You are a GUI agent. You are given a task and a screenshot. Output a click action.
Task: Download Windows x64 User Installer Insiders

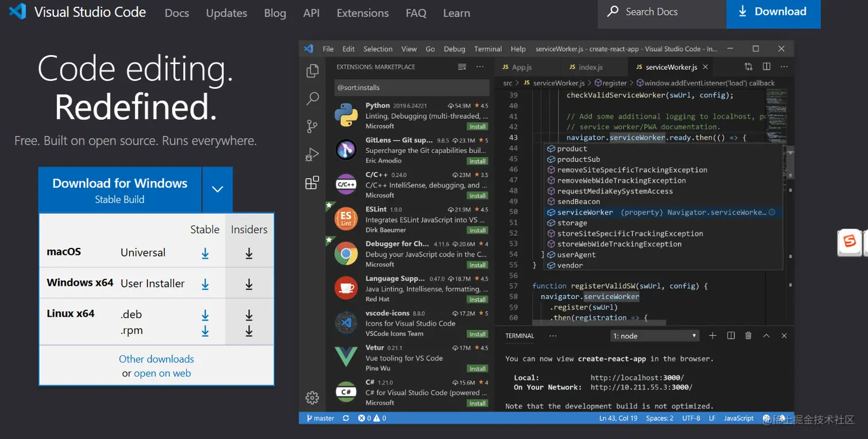pyautogui.click(x=249, y=284)
